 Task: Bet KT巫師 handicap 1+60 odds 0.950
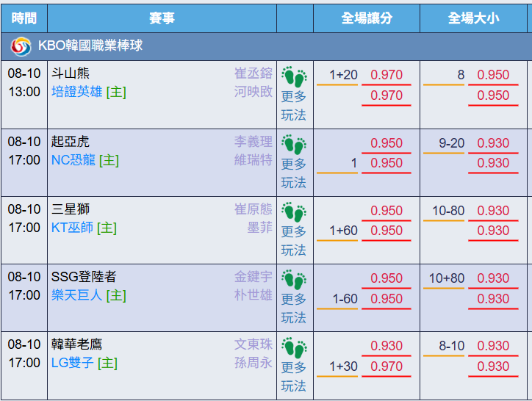coord(386,231)
